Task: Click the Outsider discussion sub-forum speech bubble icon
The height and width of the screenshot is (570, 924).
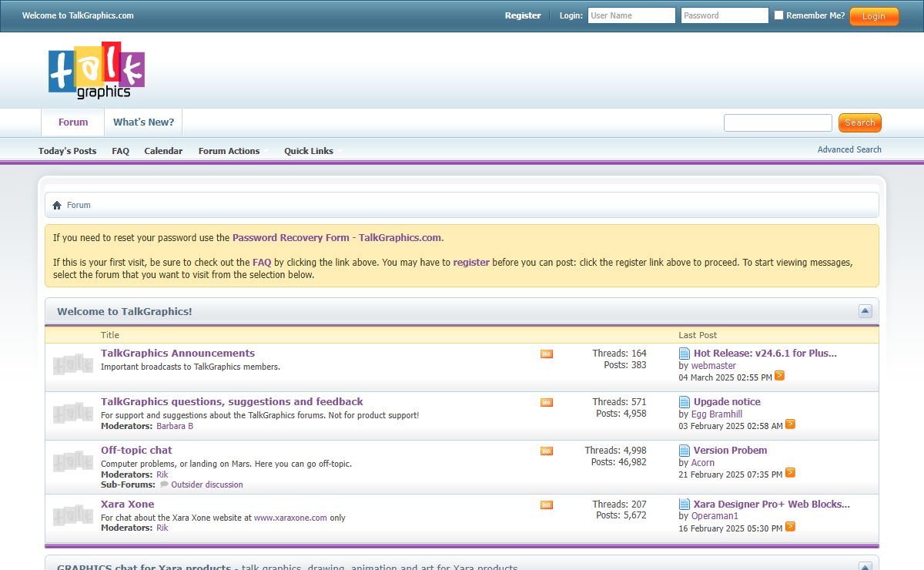Action: point(164,485)
